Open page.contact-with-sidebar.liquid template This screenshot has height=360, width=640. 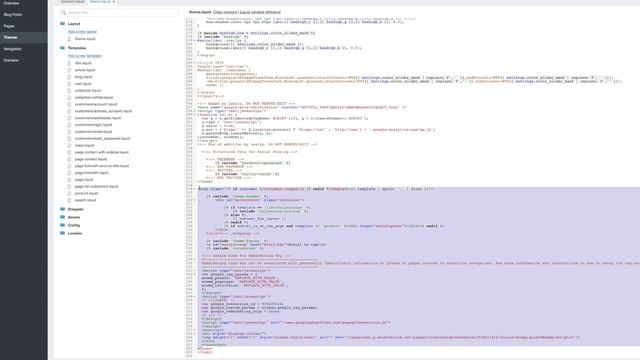(102, 152)
